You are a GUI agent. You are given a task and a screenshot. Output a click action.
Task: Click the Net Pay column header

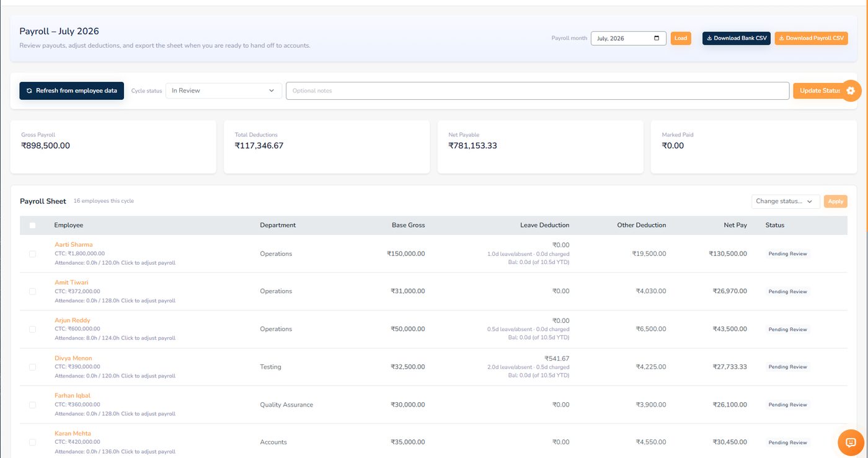click(735, 225)
